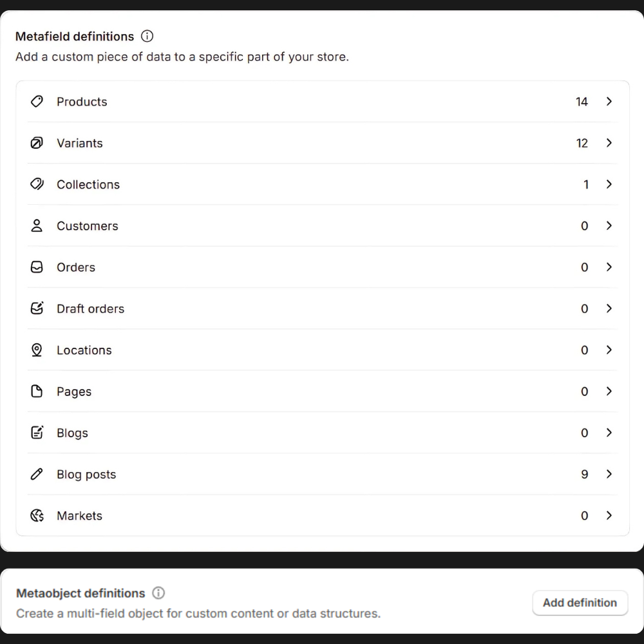This screenshot has height=644, width=644.
Task: Click the Orders inbox icon
Action: 37,267
